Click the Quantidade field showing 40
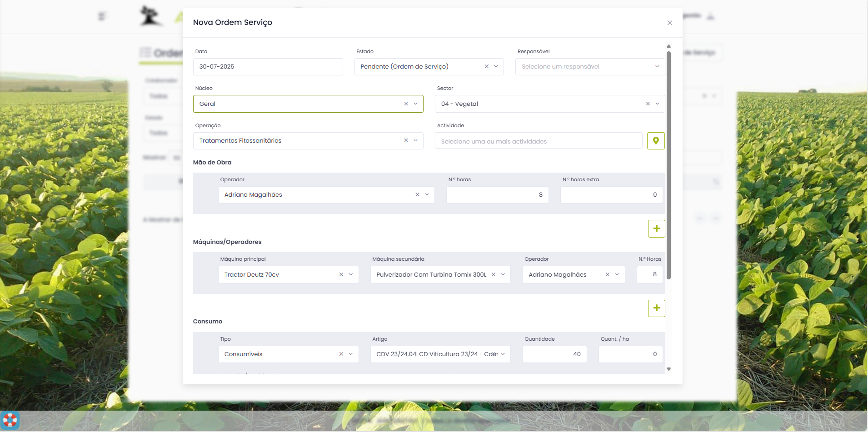 point(554,354)
